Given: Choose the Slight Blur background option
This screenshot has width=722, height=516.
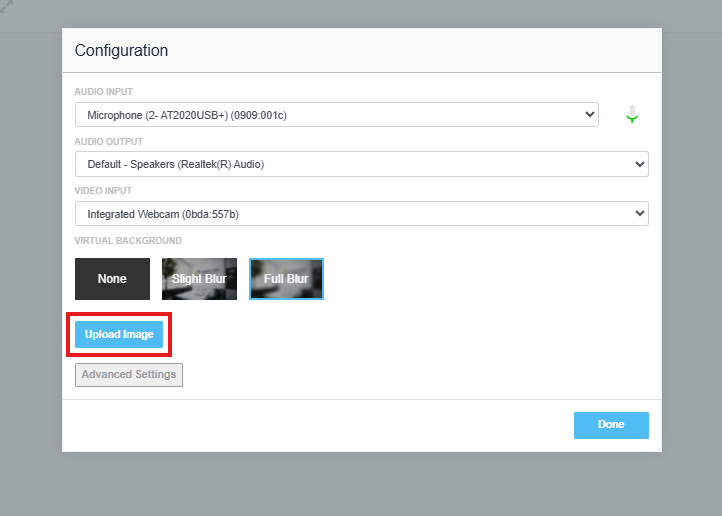Looking at the screenshot, I should click(199, 279).
